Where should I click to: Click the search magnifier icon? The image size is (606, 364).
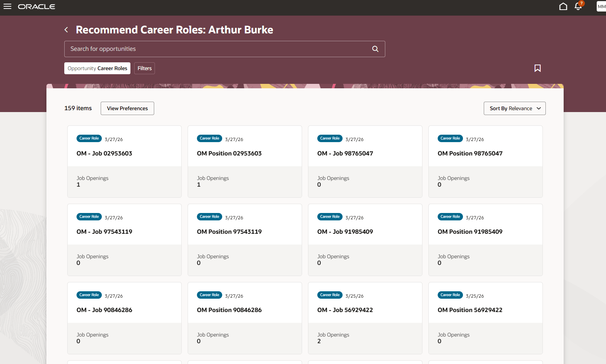pyautogui.click(x=375, y=49)
